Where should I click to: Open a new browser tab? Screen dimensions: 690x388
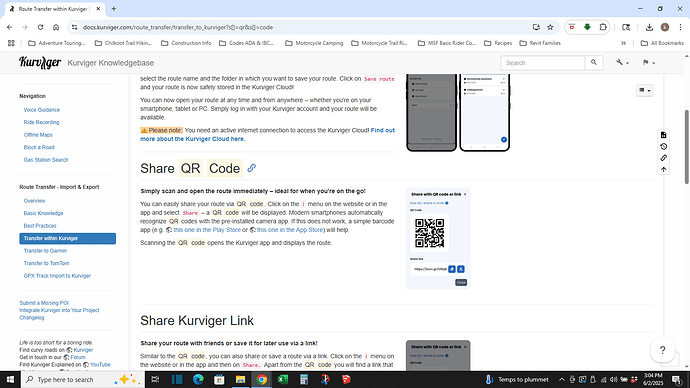pyautogui.click(x=114, y=9)
